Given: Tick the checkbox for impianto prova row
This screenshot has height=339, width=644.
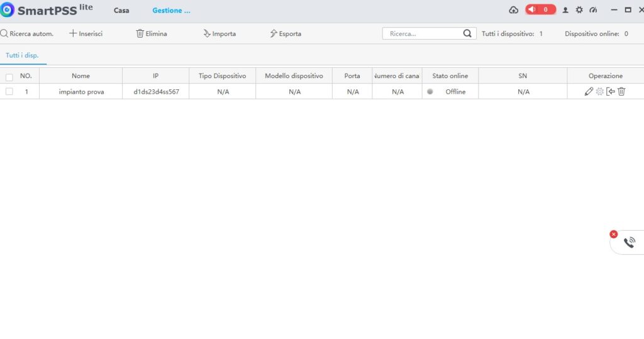Looking at the screenshot, I should point(9,92).
